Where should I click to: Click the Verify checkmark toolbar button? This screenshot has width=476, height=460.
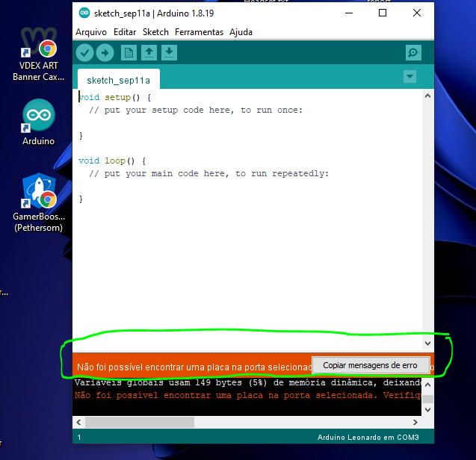coord(84,53)
